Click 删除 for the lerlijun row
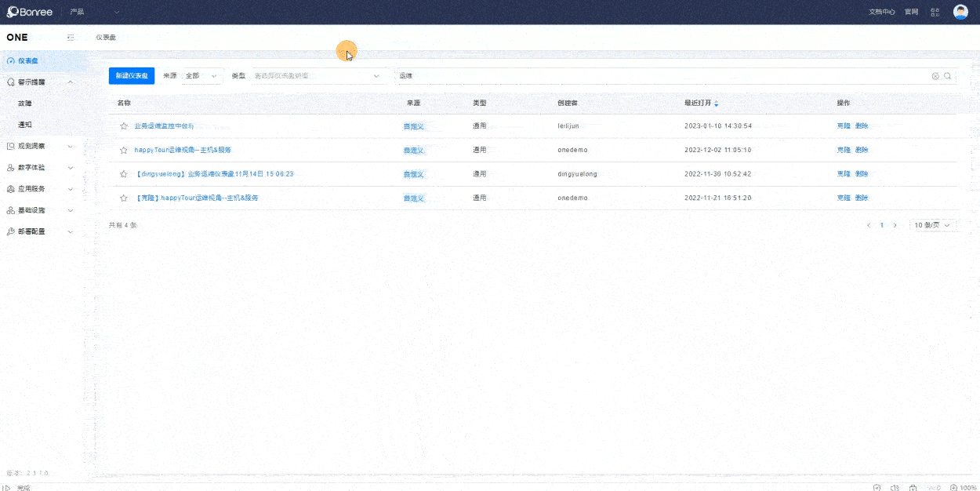Viewport: 980px width, 491px height. pos(862,125)
